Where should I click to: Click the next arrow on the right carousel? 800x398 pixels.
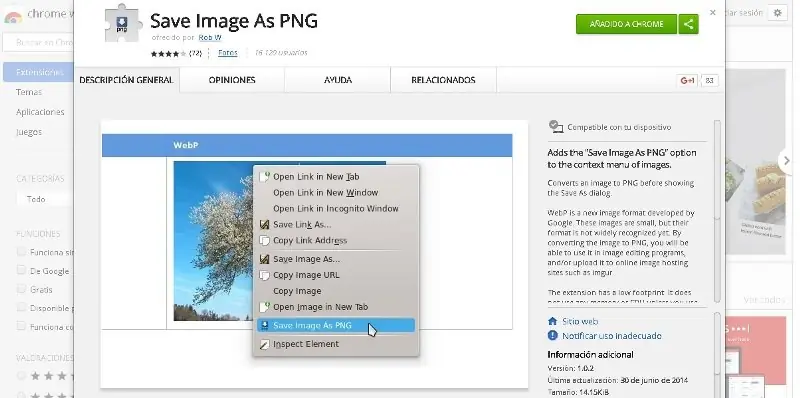tap(786, 160)
